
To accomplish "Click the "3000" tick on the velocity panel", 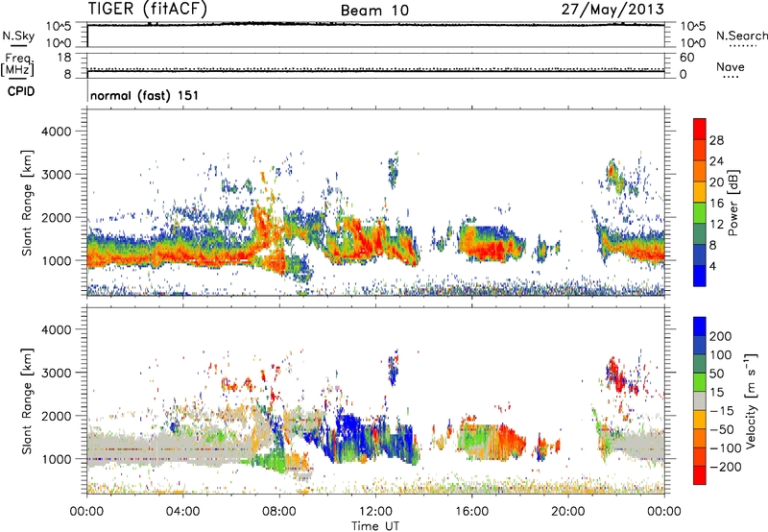I will pyautogui.click(x=56, y=373).
